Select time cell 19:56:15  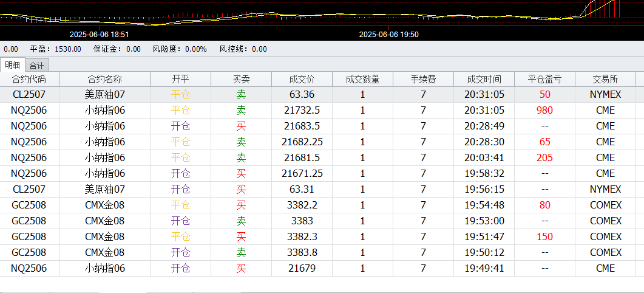484,189
